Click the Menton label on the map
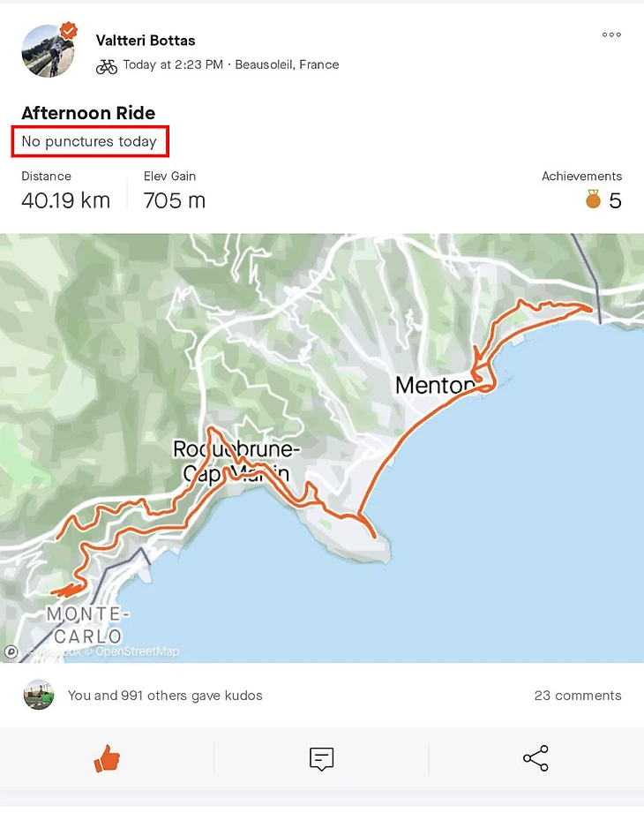The width and height of the screenshot is (644, 813). click(435, 386)
